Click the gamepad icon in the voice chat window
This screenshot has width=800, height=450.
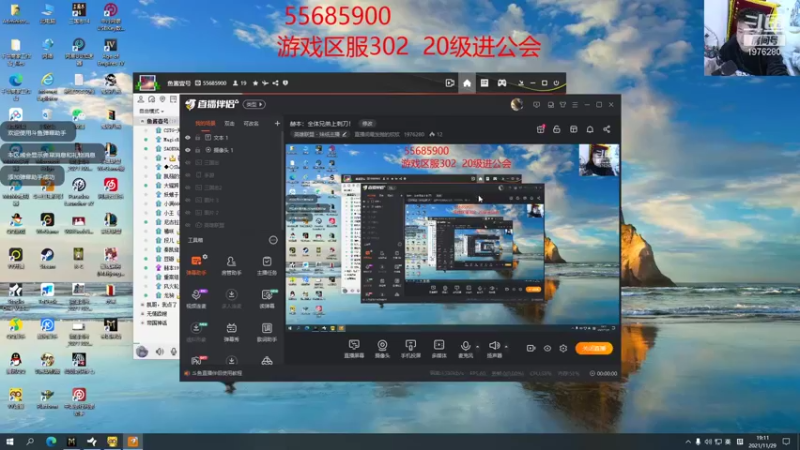point(502,83)
